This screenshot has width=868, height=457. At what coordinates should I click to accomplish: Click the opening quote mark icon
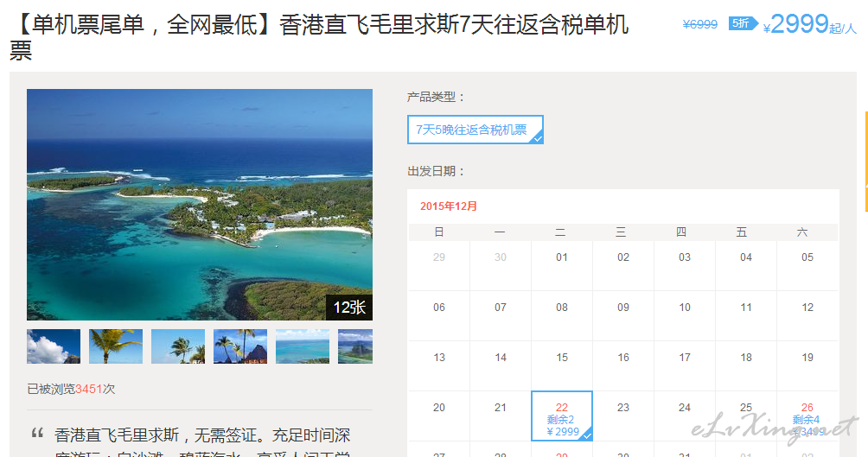pyautogui.click(x=37, y=433)
